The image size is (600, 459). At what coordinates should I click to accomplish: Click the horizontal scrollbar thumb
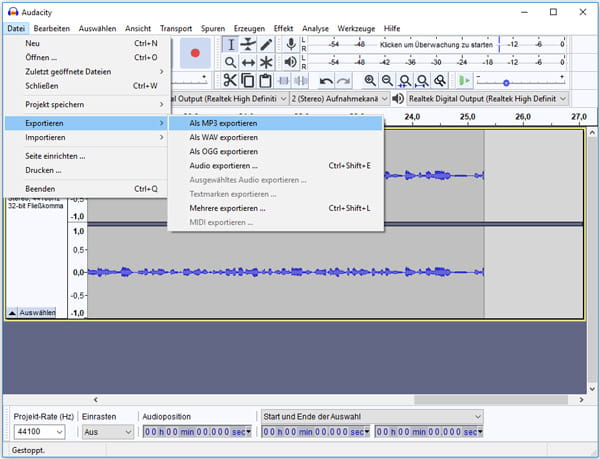pyautogui.click(x=491, y=400)
